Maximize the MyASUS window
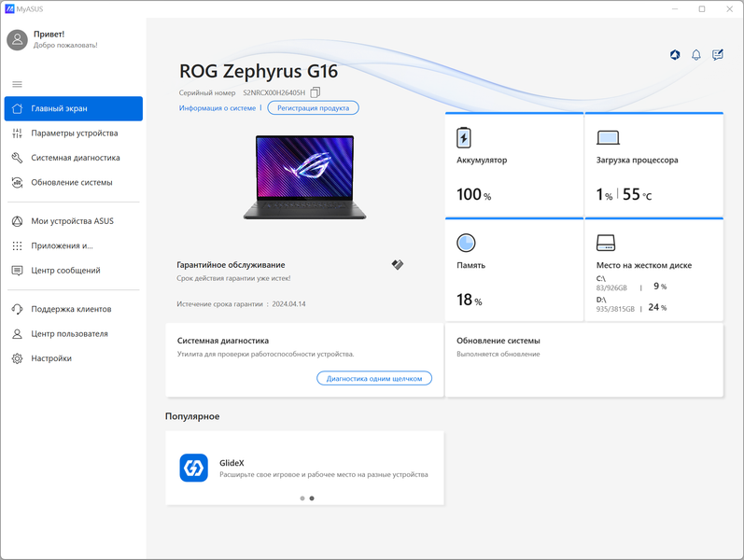 [702, 9]
